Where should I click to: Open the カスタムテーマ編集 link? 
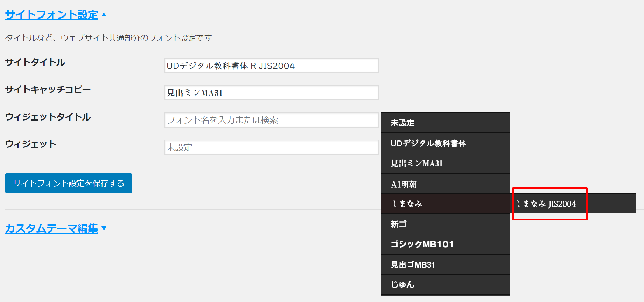[51, 228]
